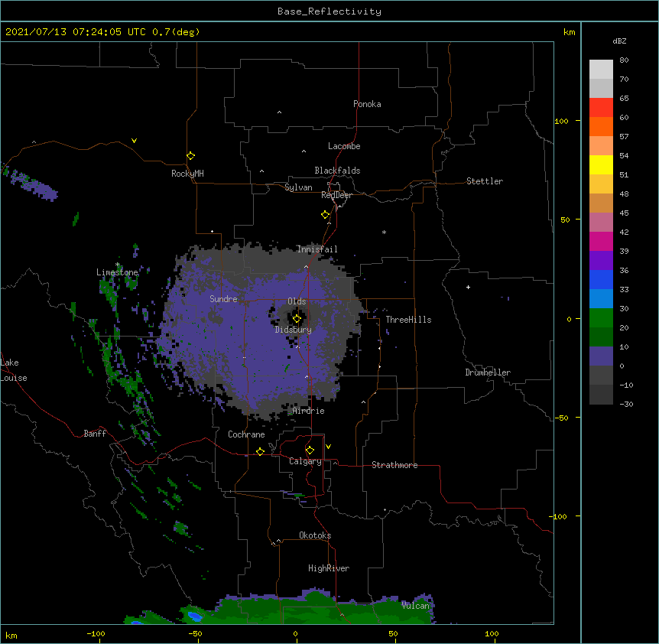This screenshot has width=659, height=644.
Task: Click the HighRiver city label
Action: tap(329, 568)
